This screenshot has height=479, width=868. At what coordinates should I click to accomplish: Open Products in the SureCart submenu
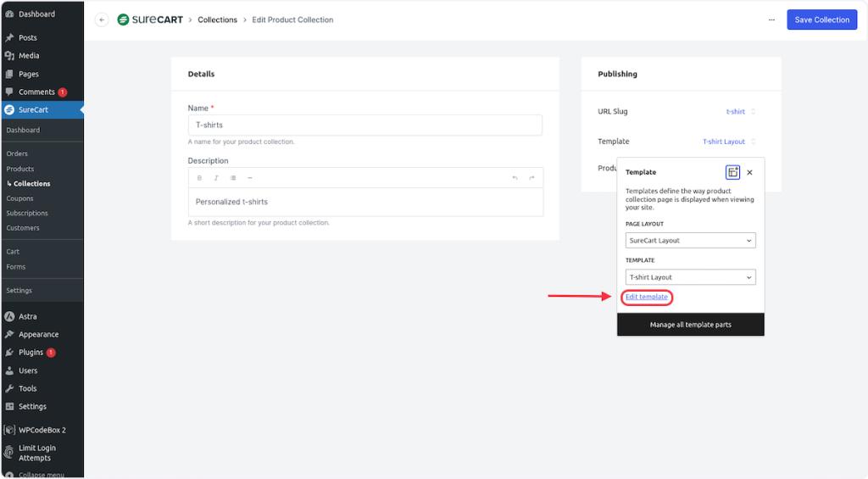tap(20, 169)
